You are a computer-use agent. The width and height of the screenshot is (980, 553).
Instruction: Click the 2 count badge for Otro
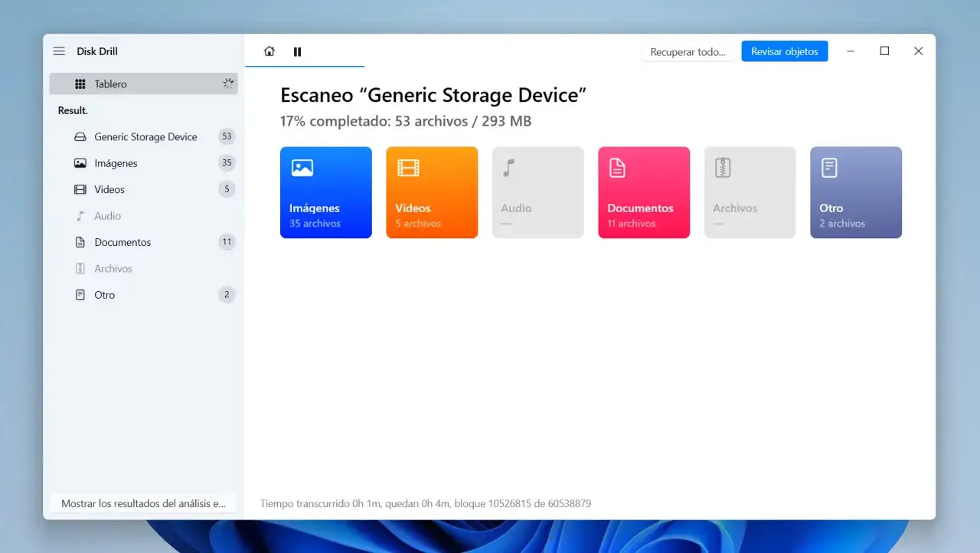click(x=227, y=294)
